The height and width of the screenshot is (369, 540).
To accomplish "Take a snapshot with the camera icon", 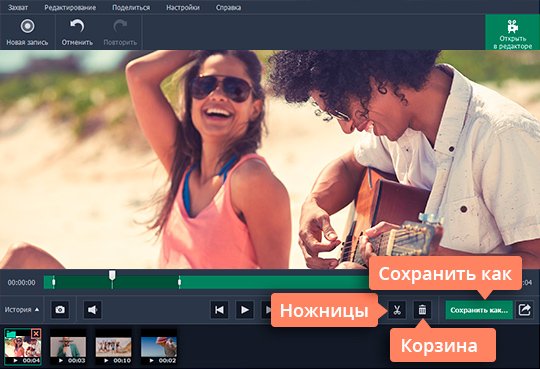I will tap(60, 310).
